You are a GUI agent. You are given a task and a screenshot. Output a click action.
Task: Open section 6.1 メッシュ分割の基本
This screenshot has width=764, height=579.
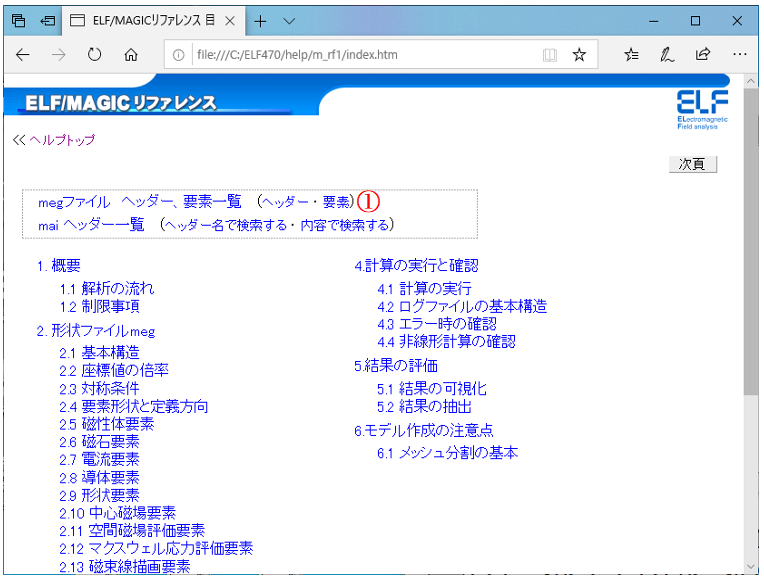pyautogui.click(x=447, y=453)
